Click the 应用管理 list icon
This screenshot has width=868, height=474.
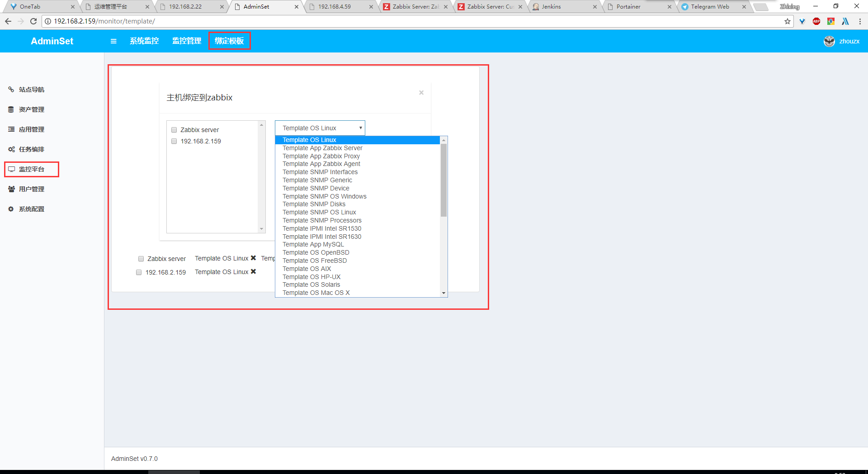11,129
